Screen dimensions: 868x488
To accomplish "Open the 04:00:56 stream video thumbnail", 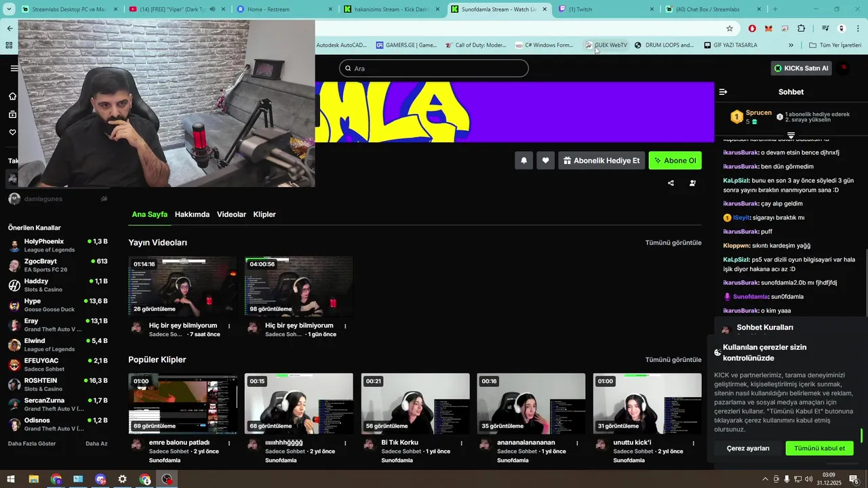I will (299, 286).
